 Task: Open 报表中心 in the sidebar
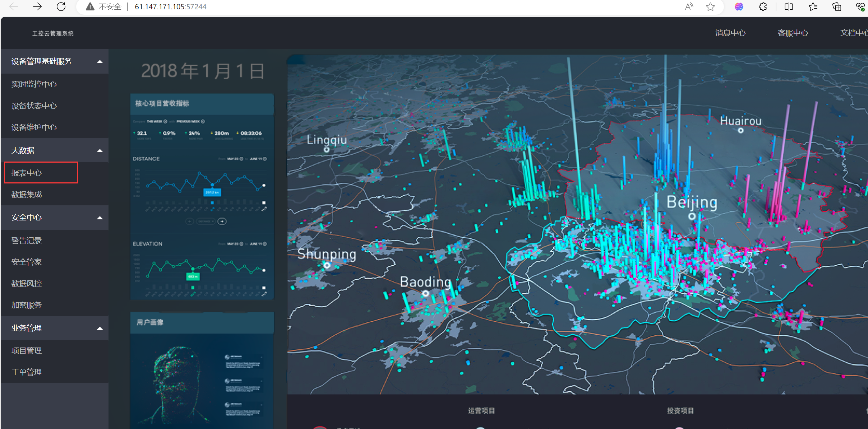(x=27, y=173)
